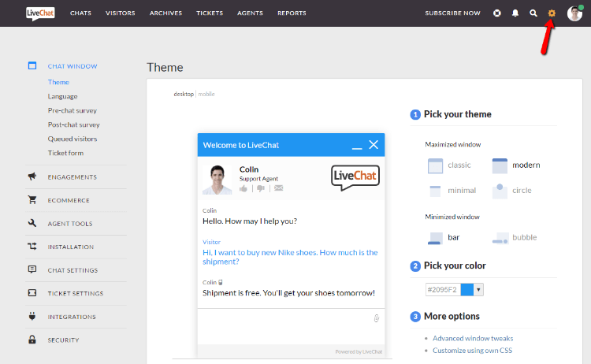
Task: Expand the Installation section
Action: click(x=71, y=247)
